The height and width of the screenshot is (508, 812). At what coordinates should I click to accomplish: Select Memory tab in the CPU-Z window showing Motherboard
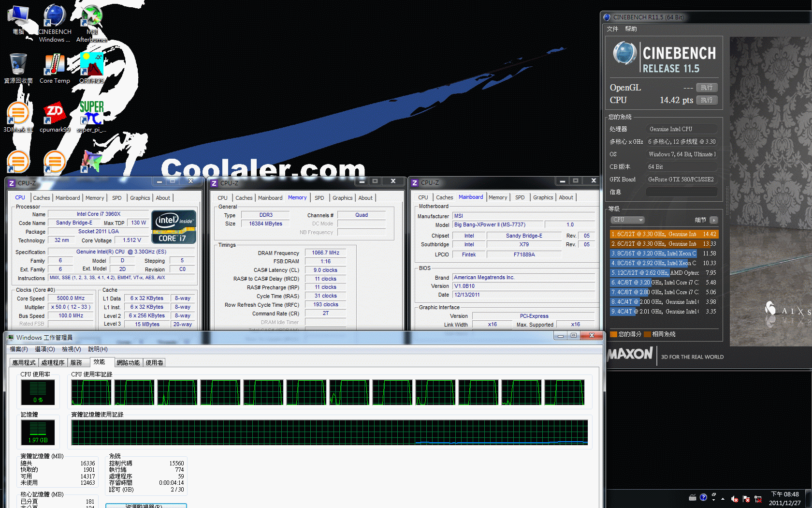point(498,197)
